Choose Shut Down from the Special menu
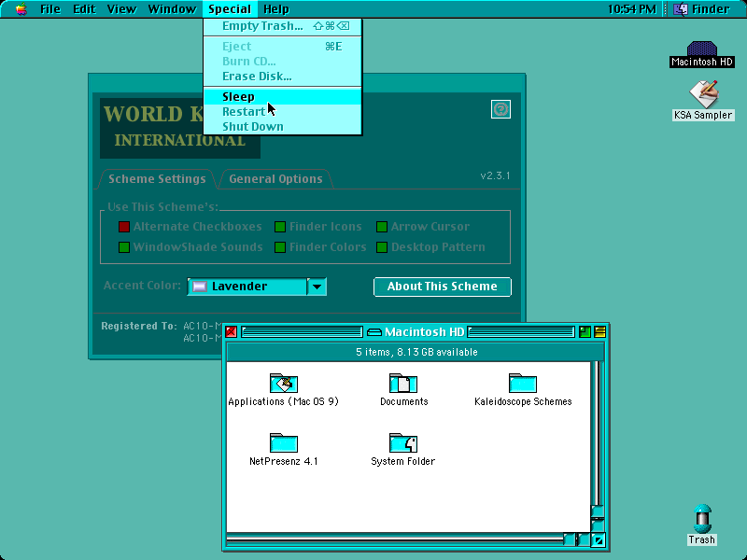 coord(283,127)
